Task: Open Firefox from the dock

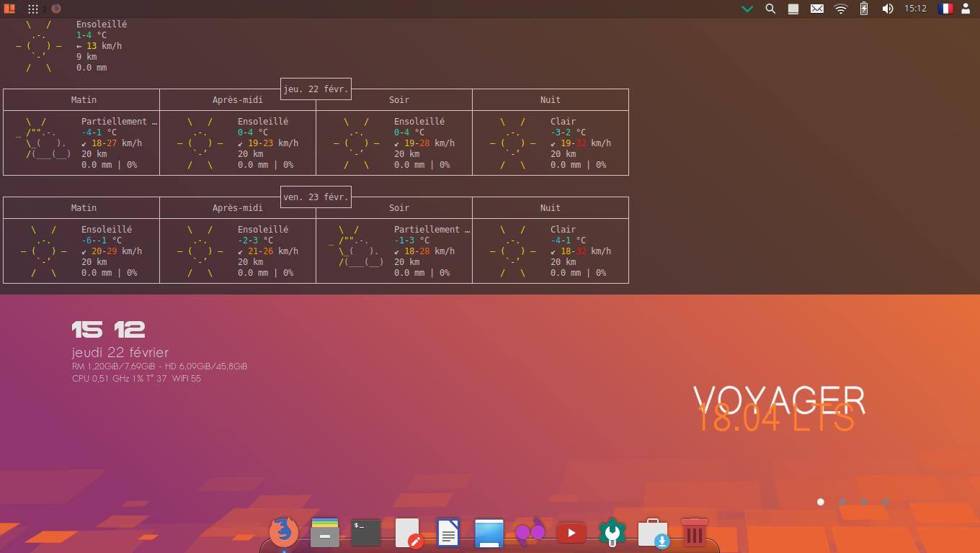Action: point(284,533)
